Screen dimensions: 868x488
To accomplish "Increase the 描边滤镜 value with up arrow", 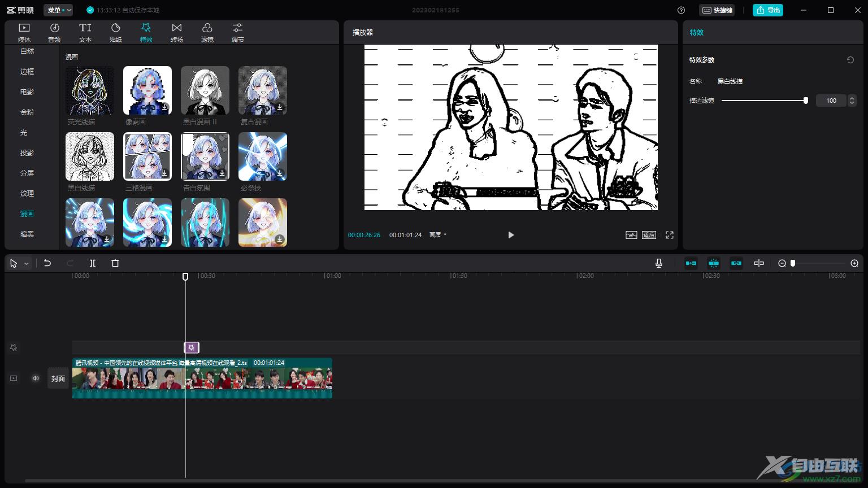I will coord(852,98).
